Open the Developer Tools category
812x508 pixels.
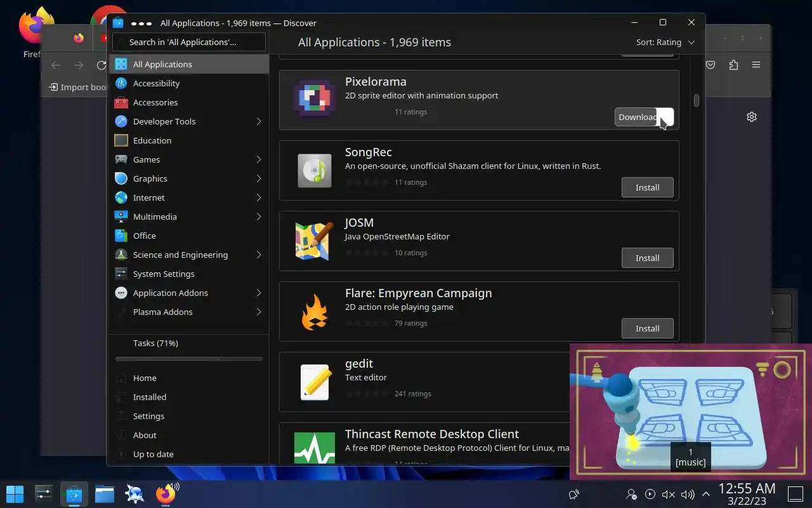(x=189, y=121)
